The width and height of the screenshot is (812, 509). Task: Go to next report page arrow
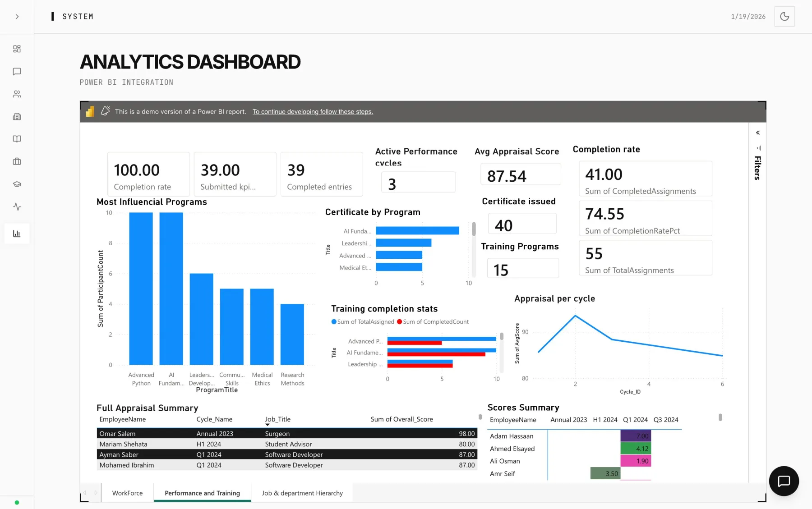coord(96,493)
